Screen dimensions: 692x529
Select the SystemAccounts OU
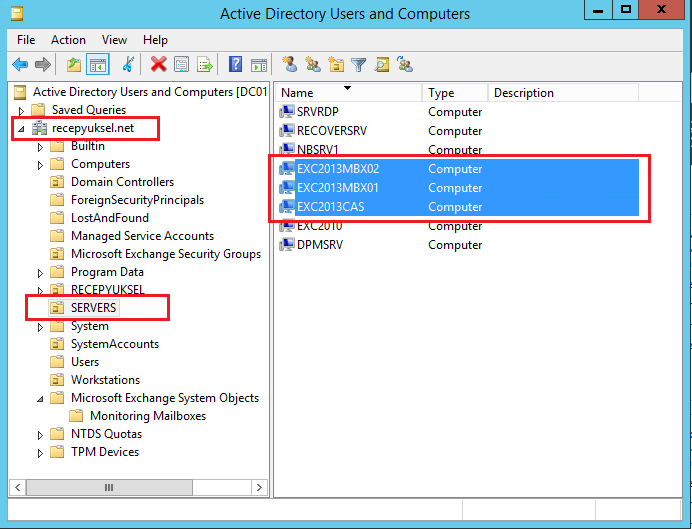pyautogui.click(x=115, y=344)
